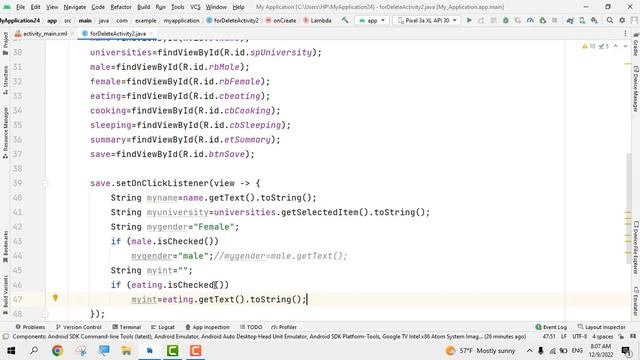This screenshot has width=640, height=360.
Task: Open the VCS menu
Action: [196, 7]
